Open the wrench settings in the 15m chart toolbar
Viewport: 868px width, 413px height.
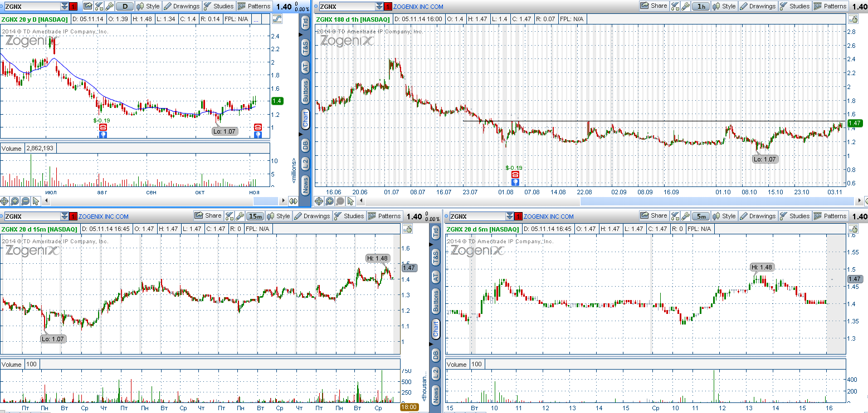[x=240, y=215]
